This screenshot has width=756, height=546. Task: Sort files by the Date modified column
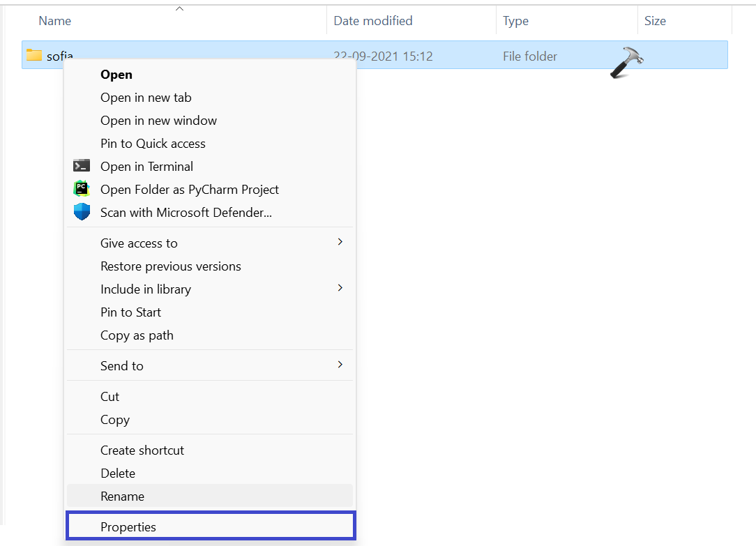coord(372,20)
